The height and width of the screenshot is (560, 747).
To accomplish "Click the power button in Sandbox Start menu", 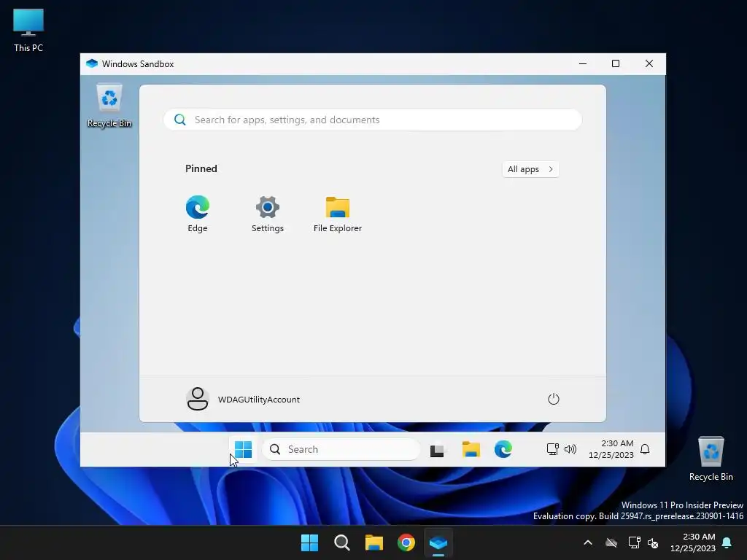I will [553, 399].
